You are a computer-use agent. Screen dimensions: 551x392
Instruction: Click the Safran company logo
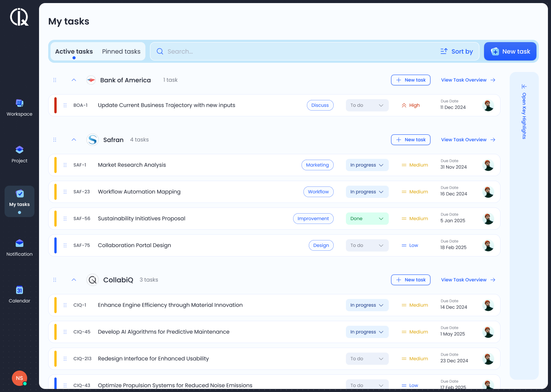click(93, 140)
